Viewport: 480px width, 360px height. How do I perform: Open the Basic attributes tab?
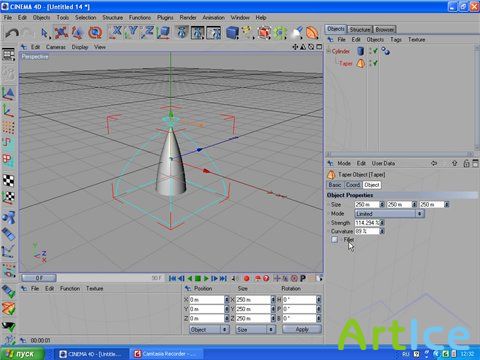tap(335, 185)
